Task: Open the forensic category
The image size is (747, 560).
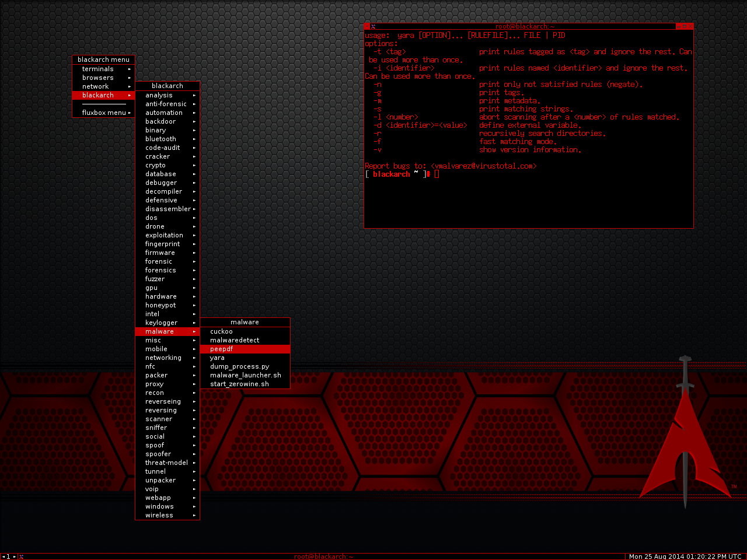Action: click(x=167, y=261)
